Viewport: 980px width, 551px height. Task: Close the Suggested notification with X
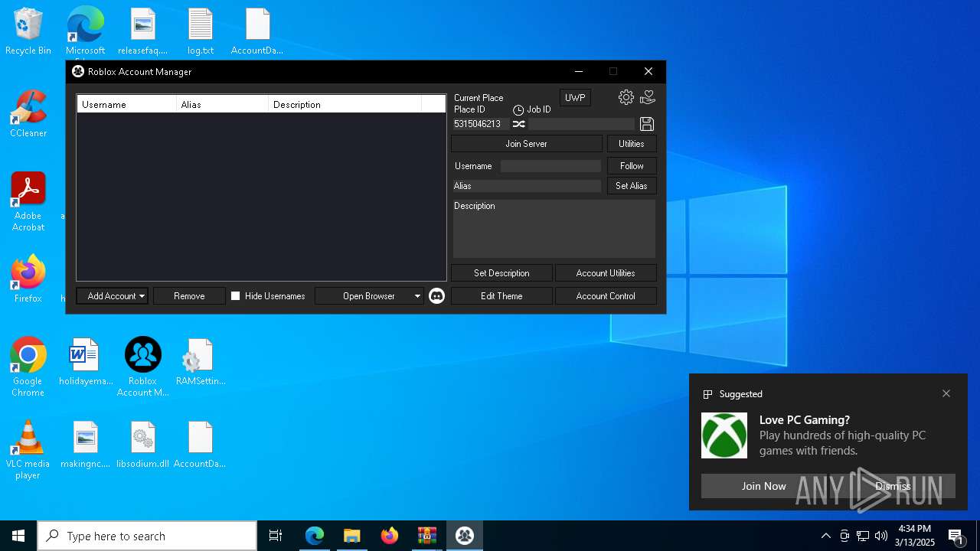[946, 393]
